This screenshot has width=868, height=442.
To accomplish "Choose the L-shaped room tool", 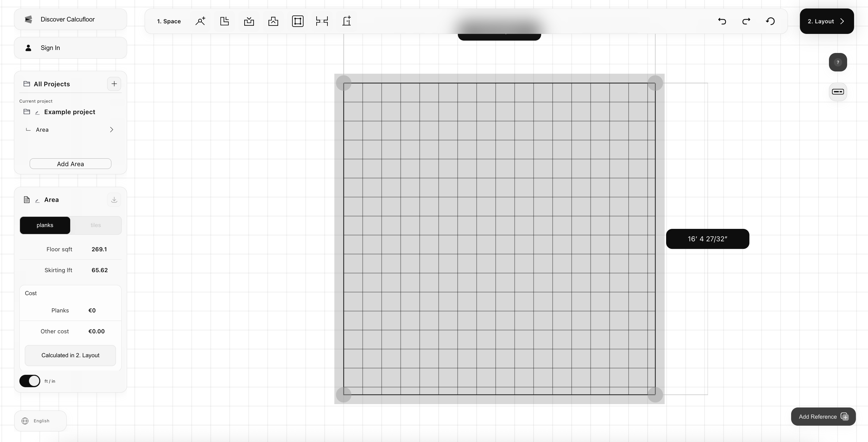I will 224,21.
